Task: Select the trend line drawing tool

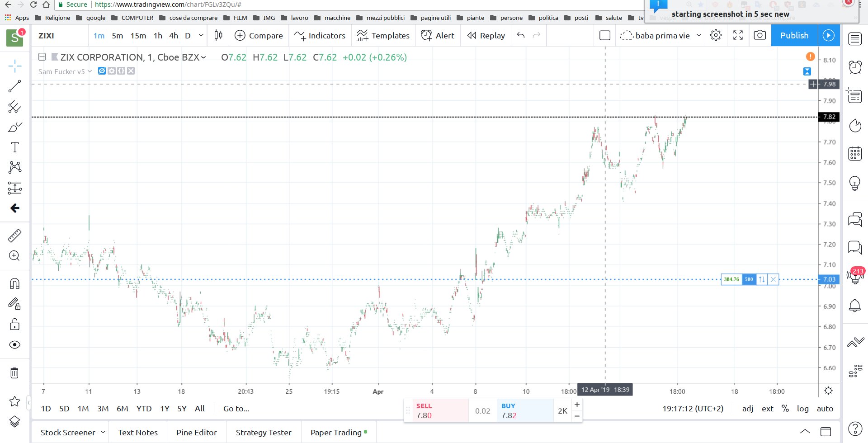Action: pos(15,86)
